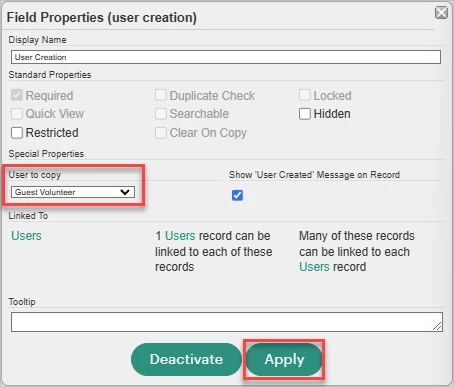The height and width of the screenshot is (387, 454).
Task: Toggle the Clear On Copy checkbox
Action: pyautogui.click(x=161, y=133)
